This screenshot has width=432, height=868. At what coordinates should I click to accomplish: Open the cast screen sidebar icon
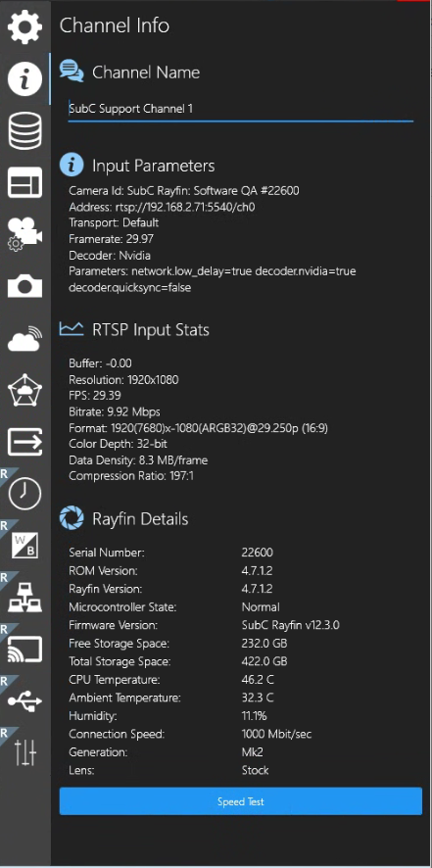24,650
